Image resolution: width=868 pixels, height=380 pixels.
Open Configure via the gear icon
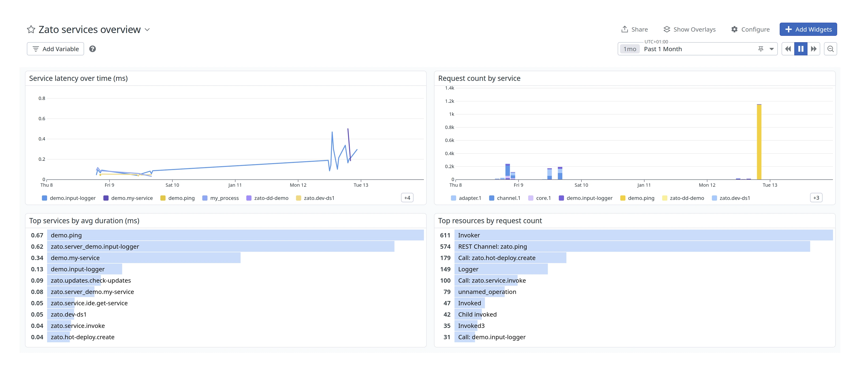[x=734, y=29]
